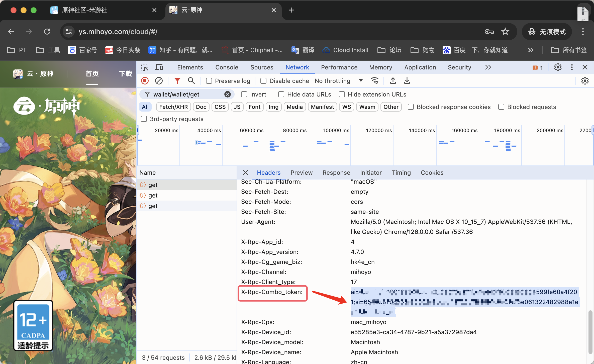Open the 购物 bookmark folder

click(x=423, y=50)
